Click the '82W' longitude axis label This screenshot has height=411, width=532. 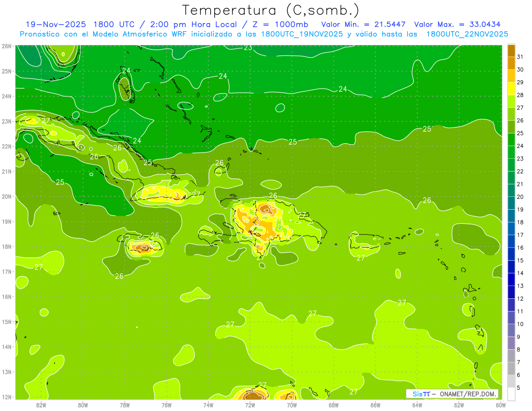pos(41,405)
